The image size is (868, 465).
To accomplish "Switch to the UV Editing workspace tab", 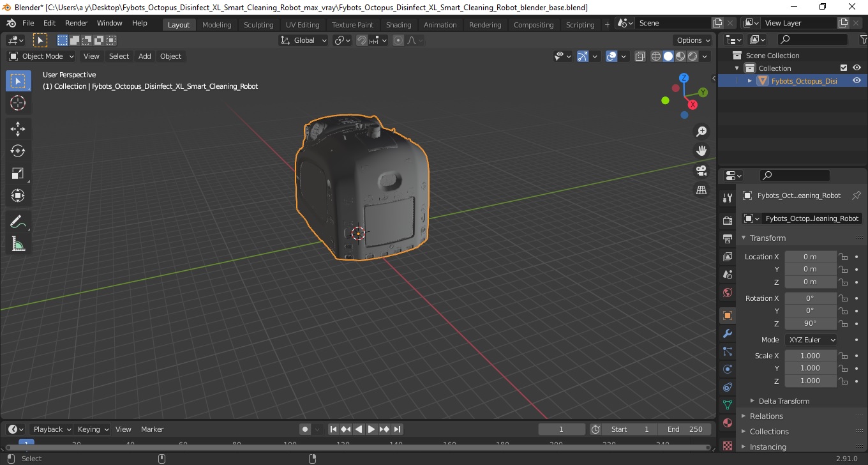I will pos(303,25).
